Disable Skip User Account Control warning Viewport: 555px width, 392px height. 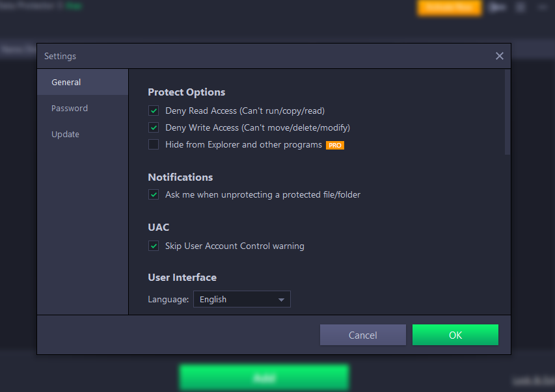point(154,246)
